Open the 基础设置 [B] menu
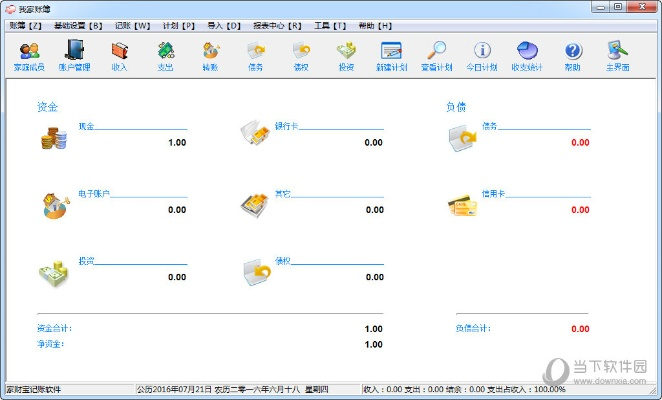Image resolution: width=662 pixels, height=400 pixels. [x=78, y=26]
